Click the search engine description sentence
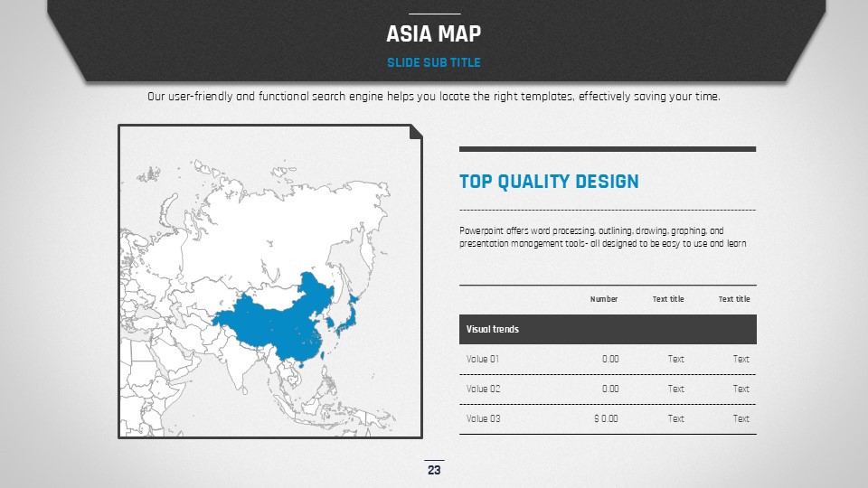This screenshot has height=488, width=868. 433,97
